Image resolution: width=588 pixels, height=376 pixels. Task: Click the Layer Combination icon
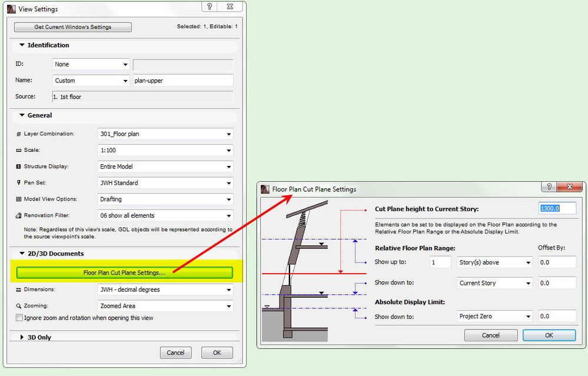point(18,134)
